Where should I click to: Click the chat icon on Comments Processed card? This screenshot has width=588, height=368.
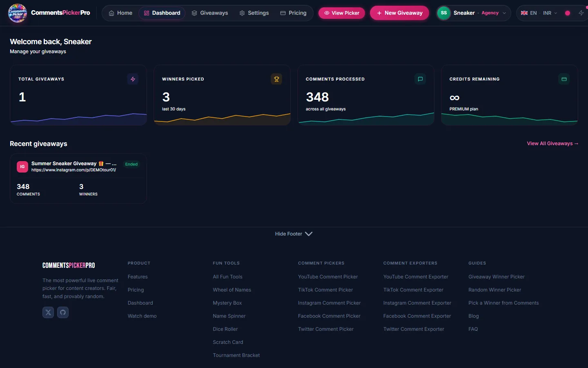[x=420, y=79]
